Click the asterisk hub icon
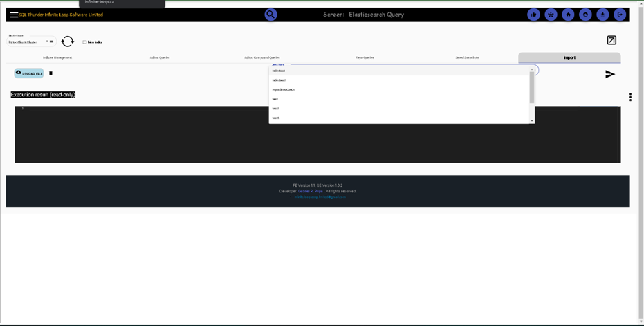 pyautogui.click(x=551, y=15)
